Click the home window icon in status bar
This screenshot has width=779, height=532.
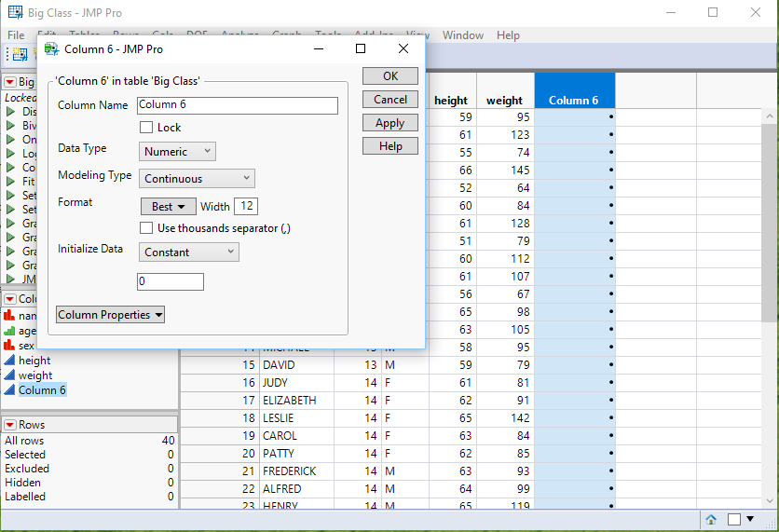click(711, 520)
